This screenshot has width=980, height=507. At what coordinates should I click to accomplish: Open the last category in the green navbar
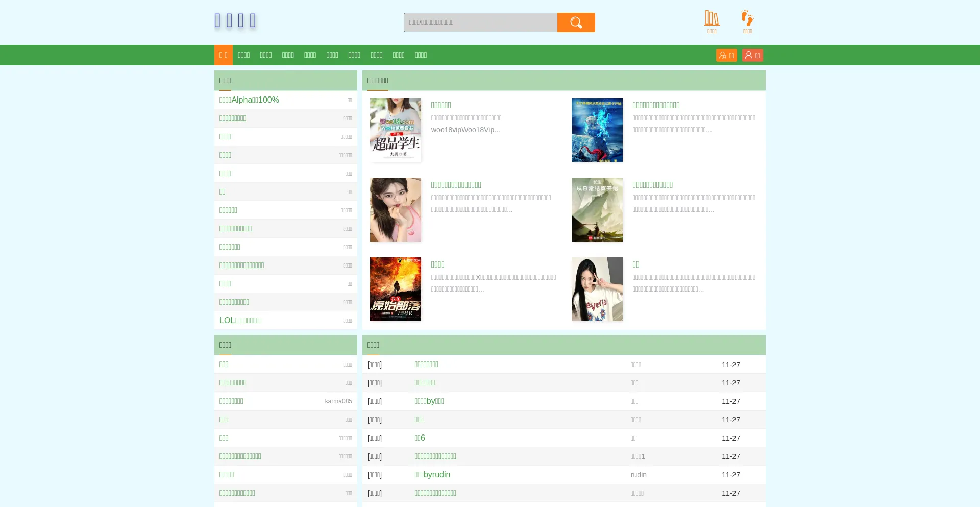421,55
